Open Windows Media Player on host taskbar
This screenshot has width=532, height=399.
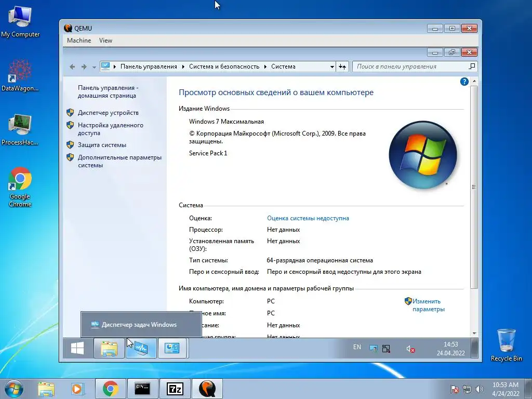[x=77, y=389]
